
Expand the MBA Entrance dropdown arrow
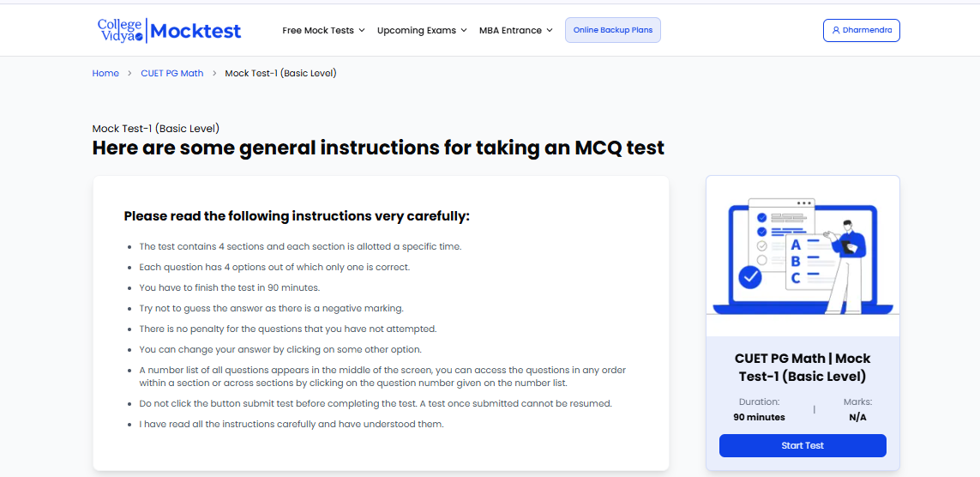[x=550, y=31]
